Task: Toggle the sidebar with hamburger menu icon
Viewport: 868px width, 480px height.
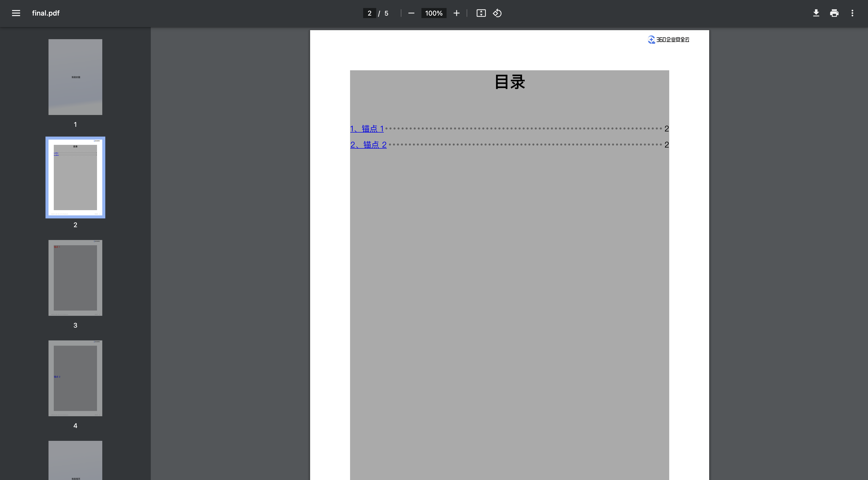Action: pos(16,13)
